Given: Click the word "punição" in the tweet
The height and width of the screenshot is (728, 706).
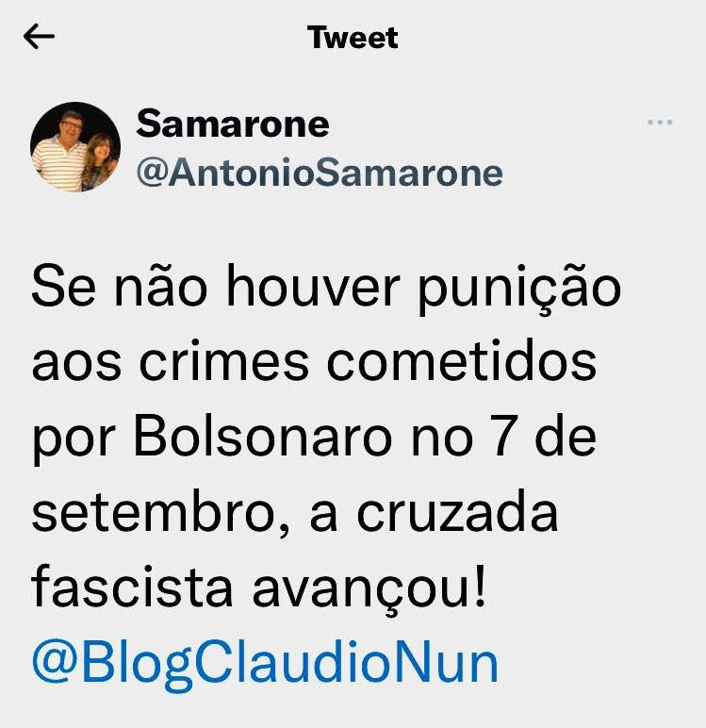Looking at the screenshot, I should tap(519, 289).
